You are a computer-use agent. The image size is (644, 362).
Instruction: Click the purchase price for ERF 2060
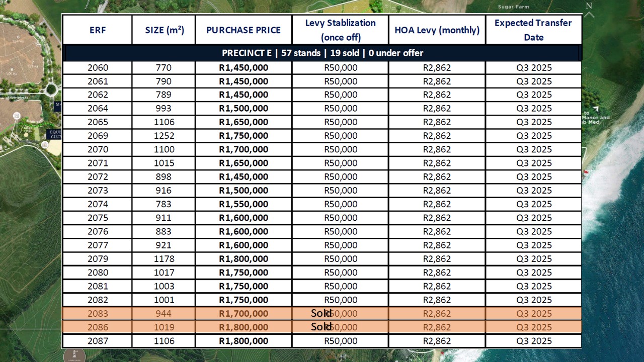coord(244,67)
